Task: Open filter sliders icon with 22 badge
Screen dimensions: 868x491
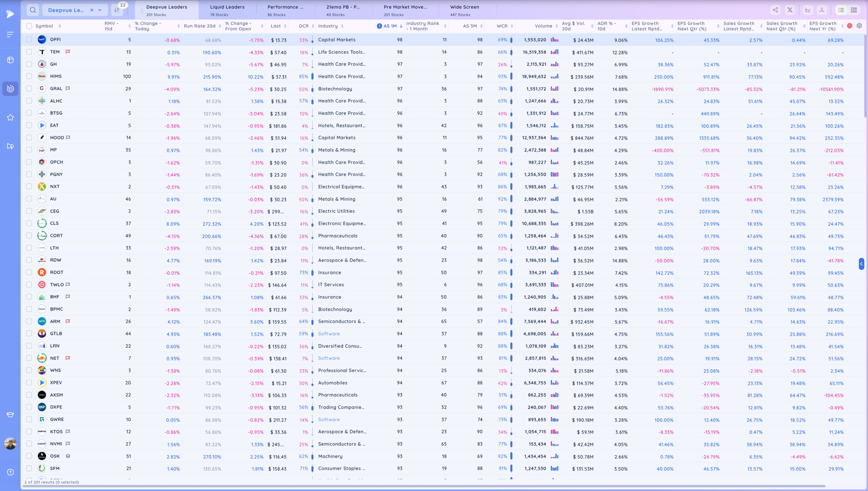Action: coord(117,10)
